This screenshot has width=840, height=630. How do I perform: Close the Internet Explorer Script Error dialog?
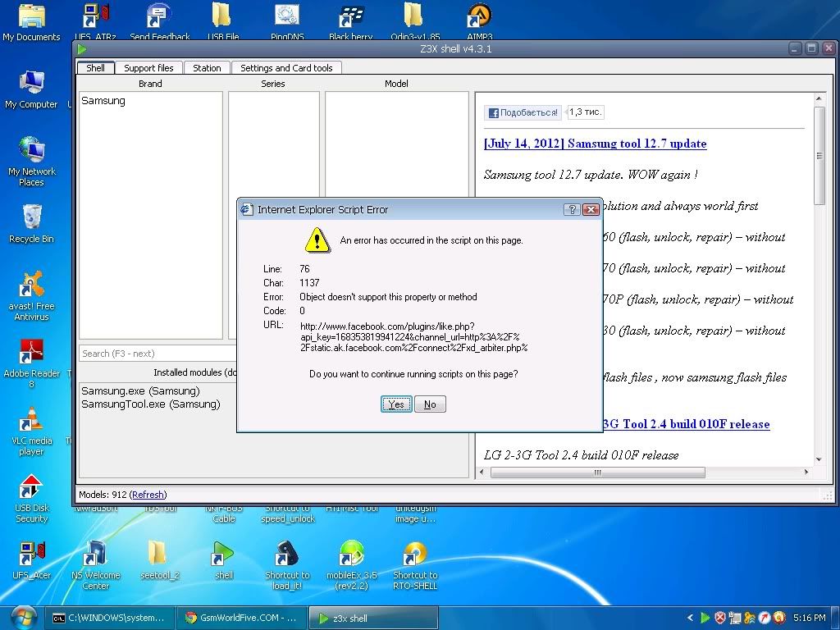591,209
